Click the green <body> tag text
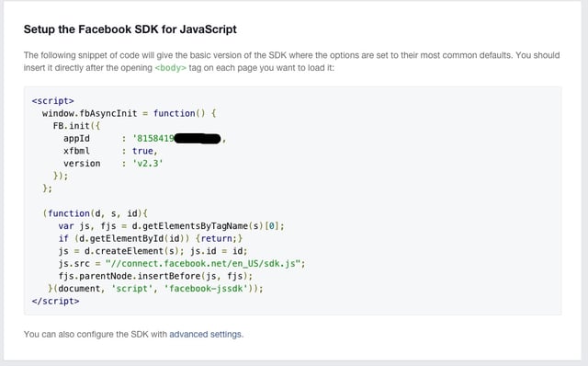Screen dimensions: 588x366 [x=170, y=68]
